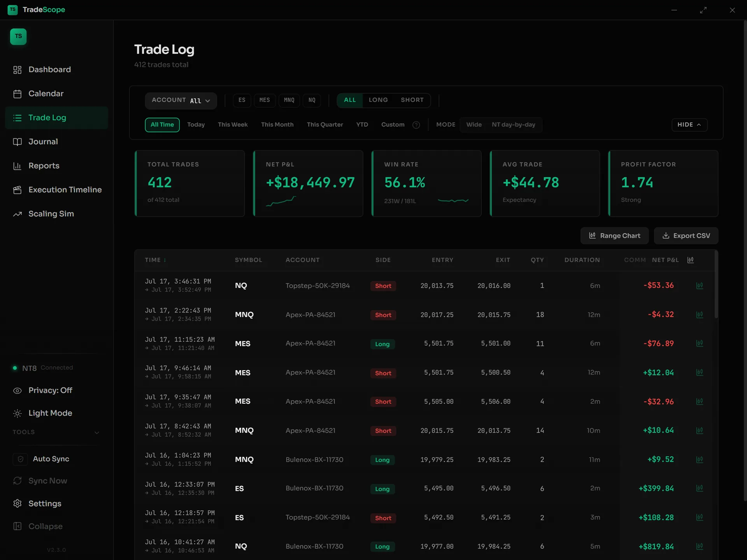This screenshot has height=560, width=747.
Task: Click the time sort arrow in TIME header
Action: click(165, 260)
